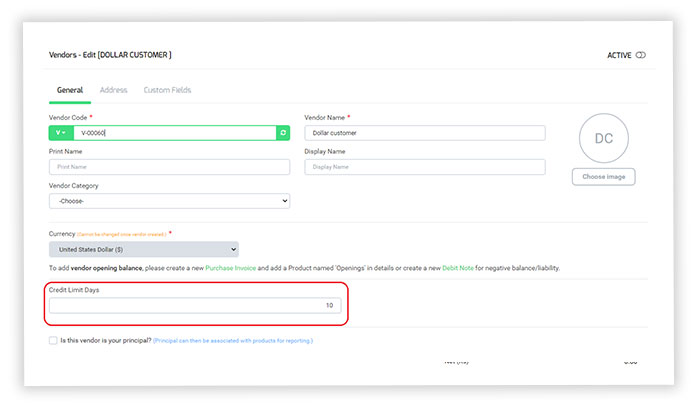699x408 pixels.
Task: Open the Address tab
Action: click(114, 90)
